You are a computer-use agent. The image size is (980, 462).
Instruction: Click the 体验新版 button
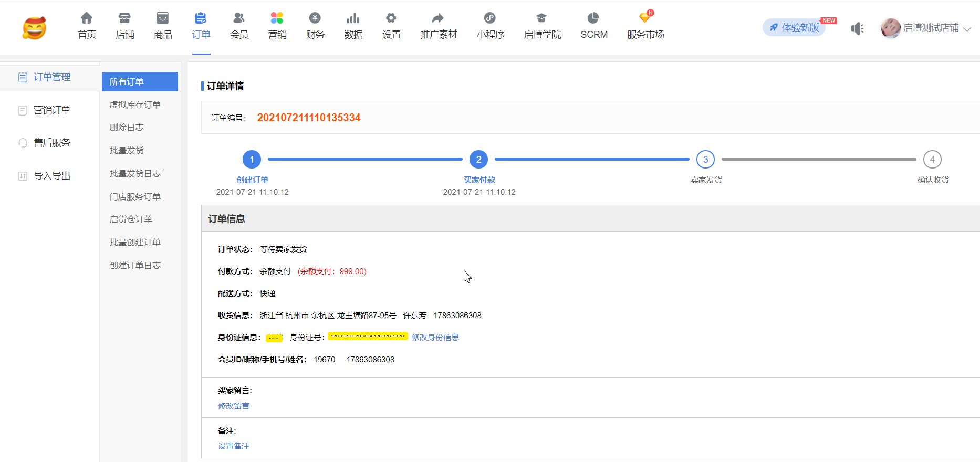pyautogui.click(x=794, y=28)
